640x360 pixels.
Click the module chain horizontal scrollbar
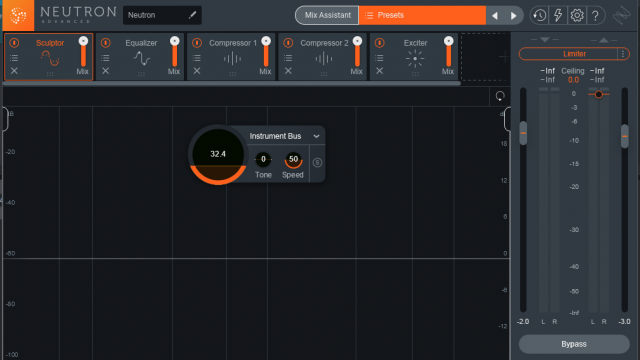(231, 83)
